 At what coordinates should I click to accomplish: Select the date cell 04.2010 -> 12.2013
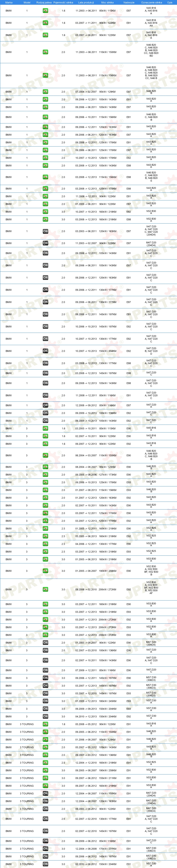86,716
